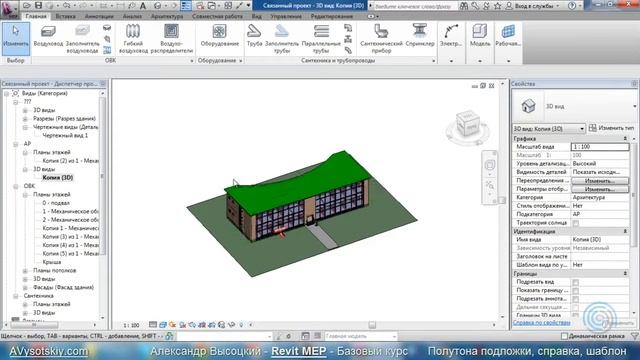The image size is (640, 360).
Task: Click the Гибкий воздуховод flex duct tool
Action: click(x=133, y=39)
